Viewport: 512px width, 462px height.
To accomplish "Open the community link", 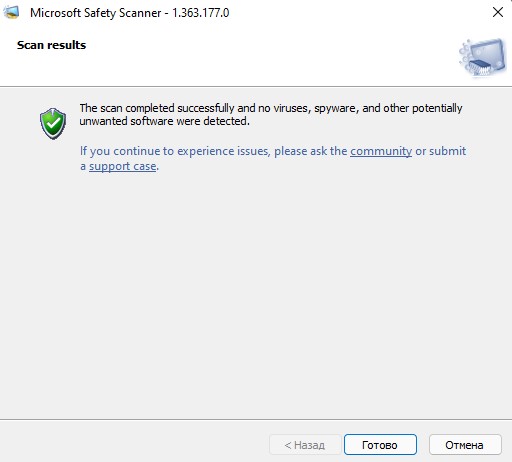I will (x=381, y=151).
